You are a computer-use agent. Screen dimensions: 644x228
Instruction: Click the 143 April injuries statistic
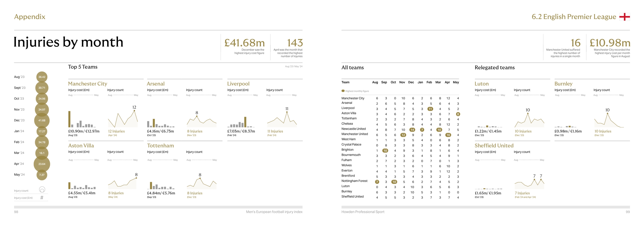295,43
